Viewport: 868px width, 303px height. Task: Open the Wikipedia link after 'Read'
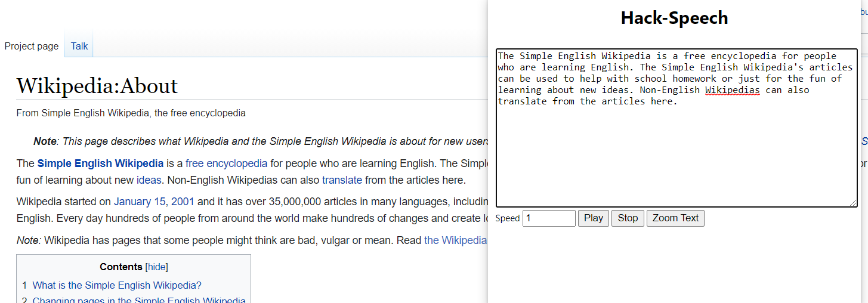click(x=456, y=240)
